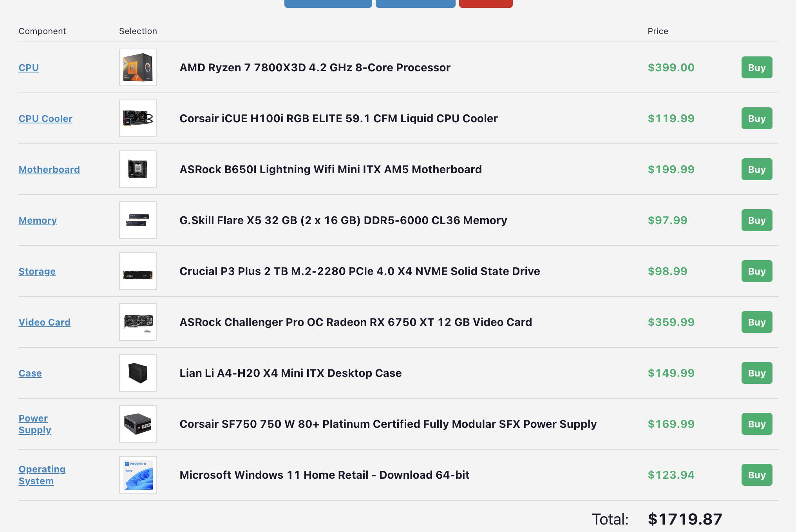Buy the ASRock B650I Lightning motherboard

[x=757, y=169]
